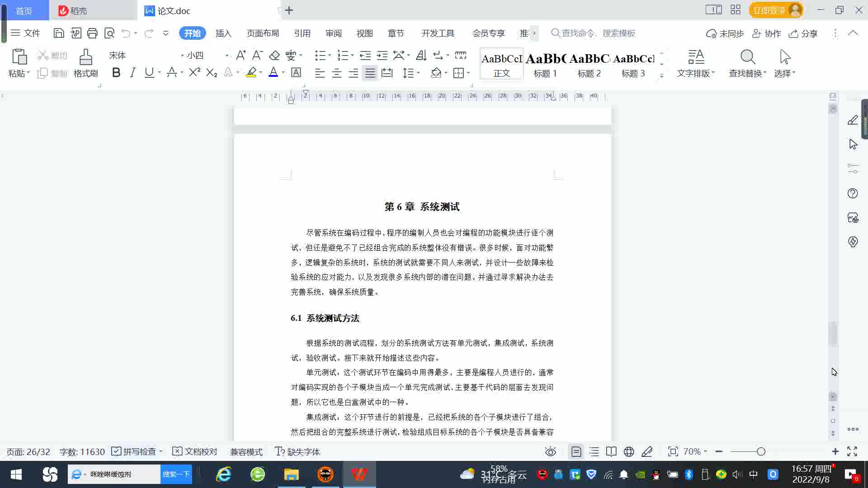Center align text
The height and width of the screenshot is (488, 868).
point(336,72)
